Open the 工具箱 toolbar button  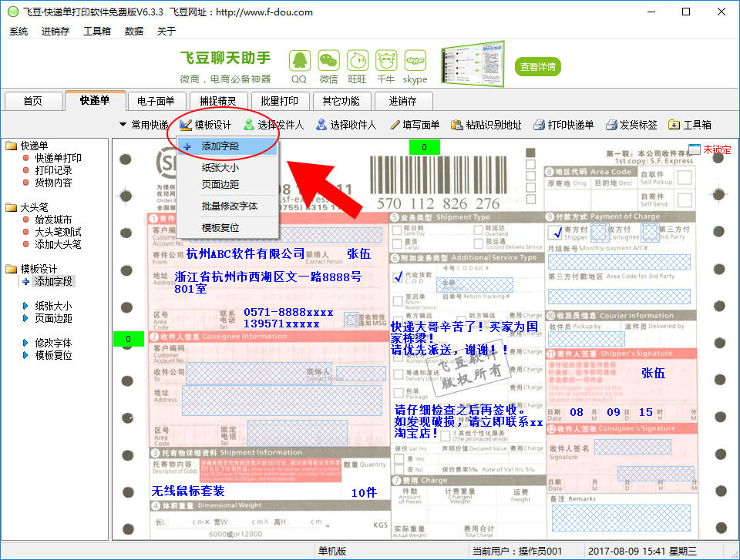(x=690, y=125)
